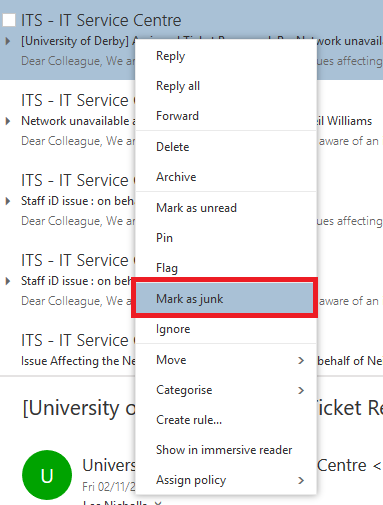Click the reading pane subject heading [University
The width and height of the screenshot is (383, 505).
point(79,408)
